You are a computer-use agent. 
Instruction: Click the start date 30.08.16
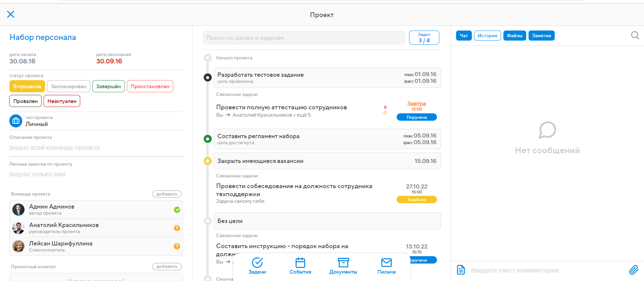(x=22, y=61)
